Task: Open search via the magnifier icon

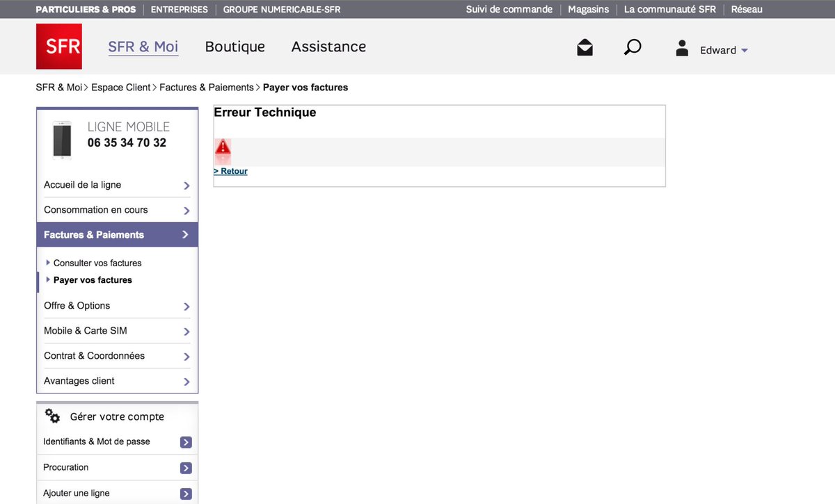Action: click(x=633, y=47)
